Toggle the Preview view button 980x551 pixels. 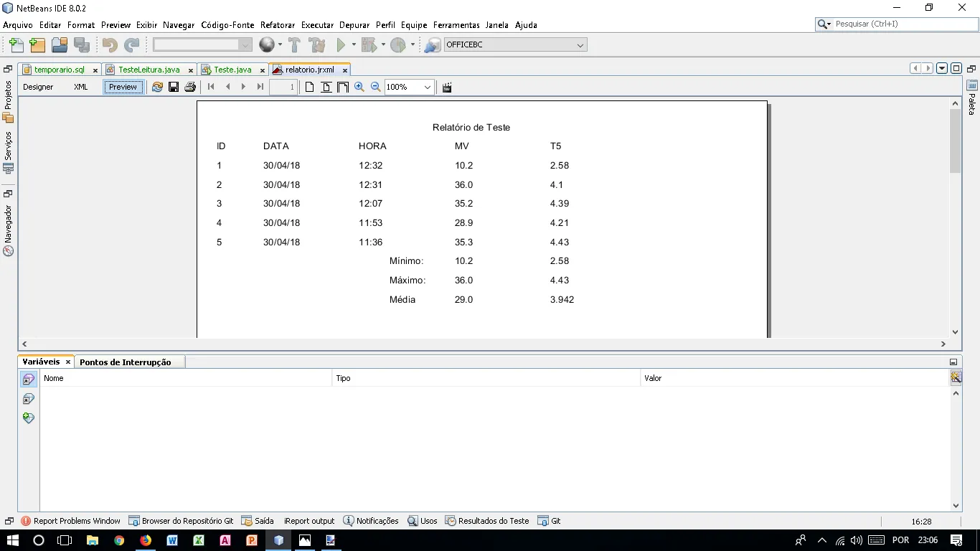(x=123, y=87)
